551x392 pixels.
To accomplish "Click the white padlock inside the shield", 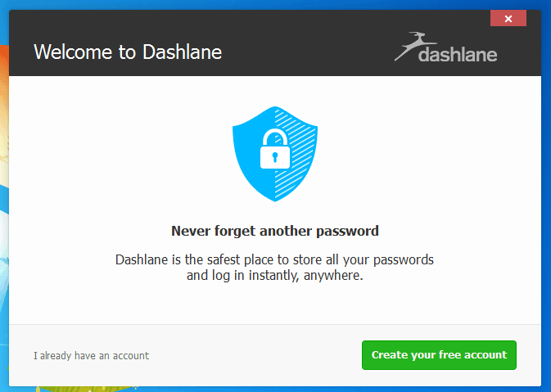I will (x=275, y=149).
